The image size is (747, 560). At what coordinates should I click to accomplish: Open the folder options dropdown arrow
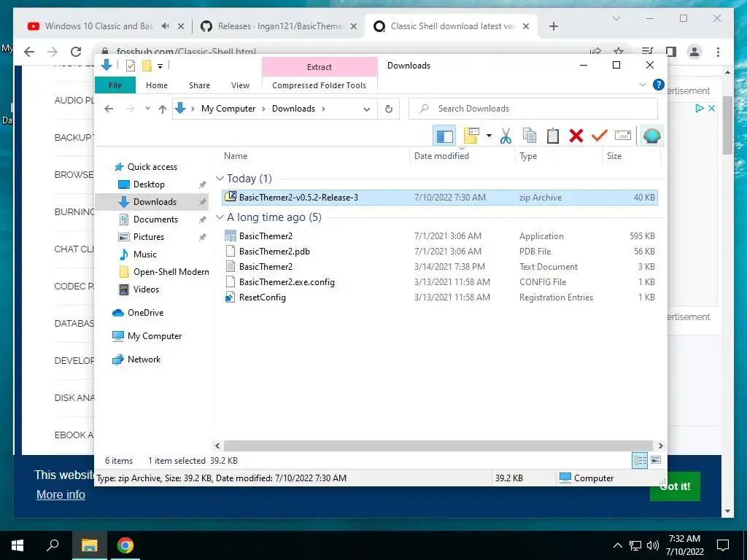[x=489, y=136]
